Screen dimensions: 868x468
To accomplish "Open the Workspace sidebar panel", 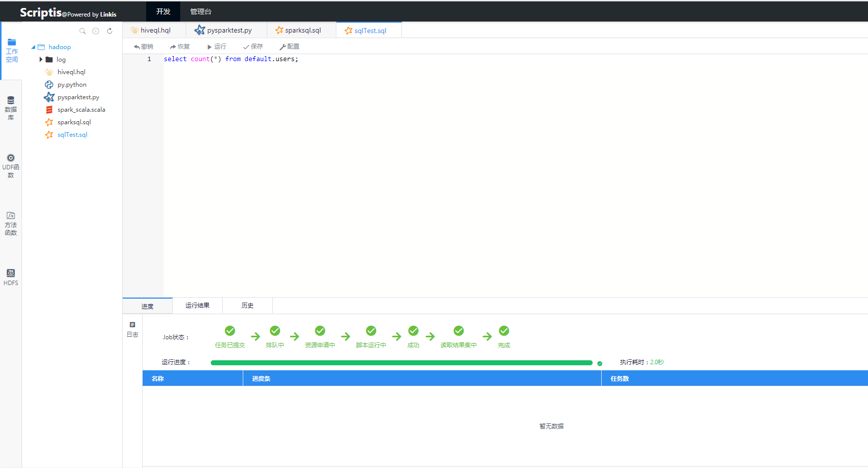I will [11, 51].
